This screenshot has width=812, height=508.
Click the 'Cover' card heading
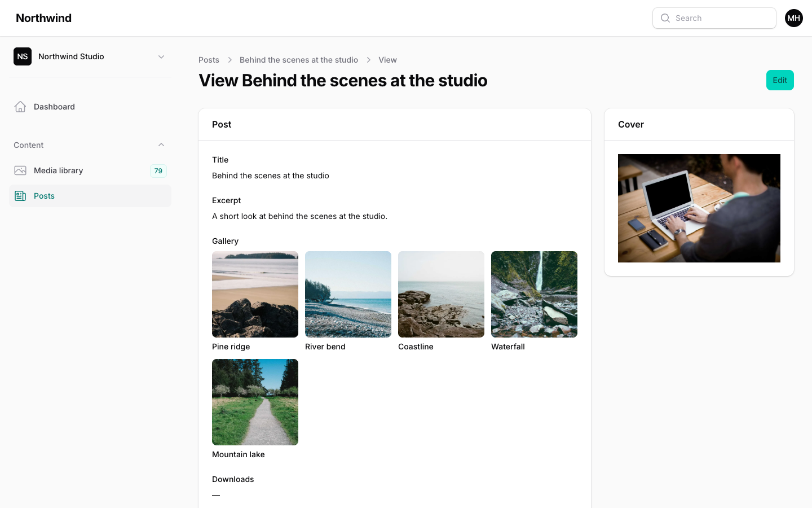point(631,124)
